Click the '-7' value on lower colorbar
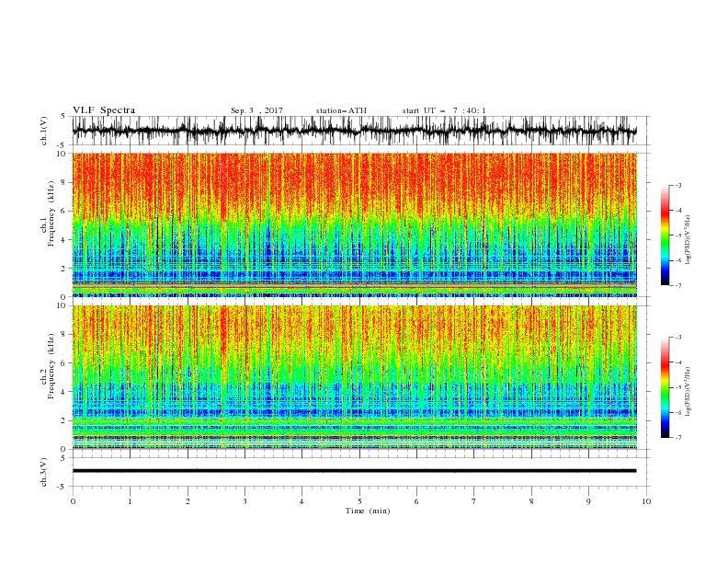This screenshot has width=728, height=563. pyautogui.click(x=677, y=438)
